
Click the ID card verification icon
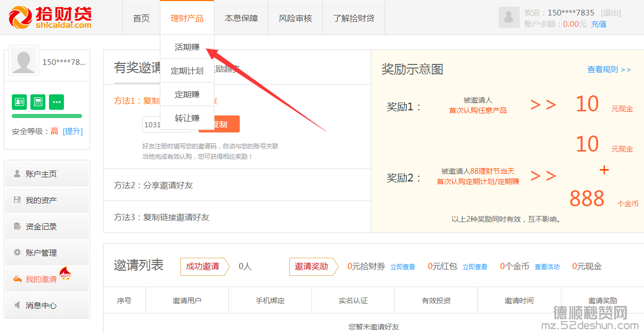click(19, 102)
